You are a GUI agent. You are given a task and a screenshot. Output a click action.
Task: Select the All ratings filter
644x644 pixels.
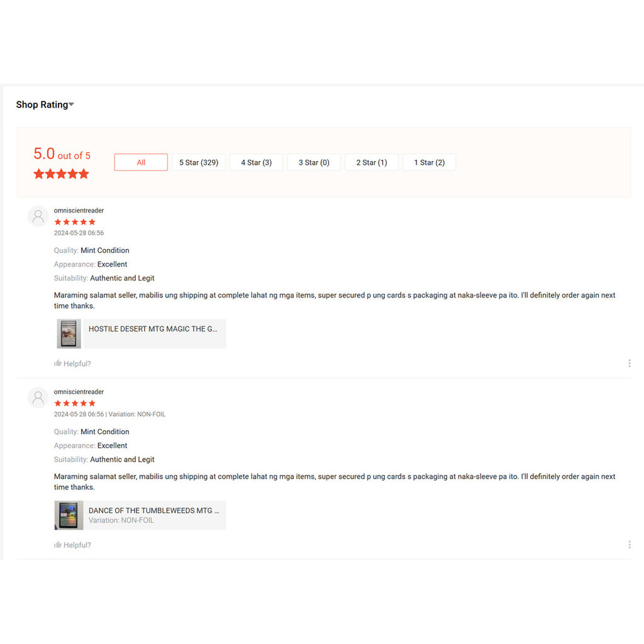141,162
